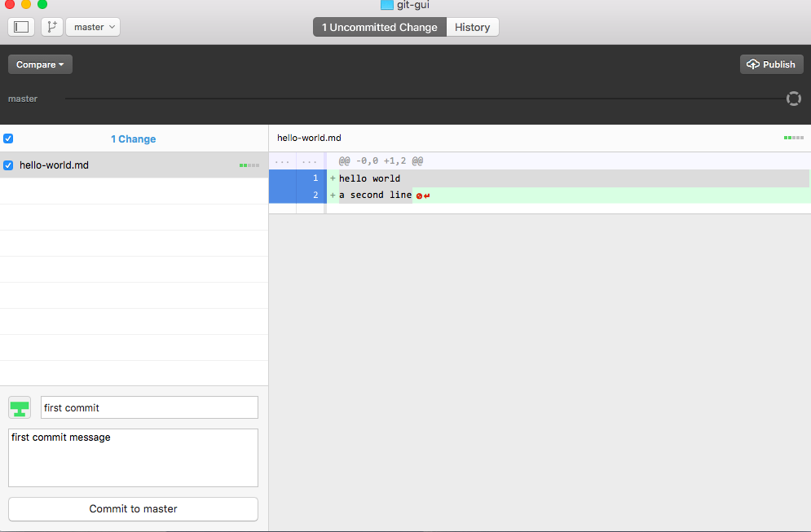The width and height of the screenshot is (811, 532).
Task: Publish the repository with Publish button
Action: 771,64
